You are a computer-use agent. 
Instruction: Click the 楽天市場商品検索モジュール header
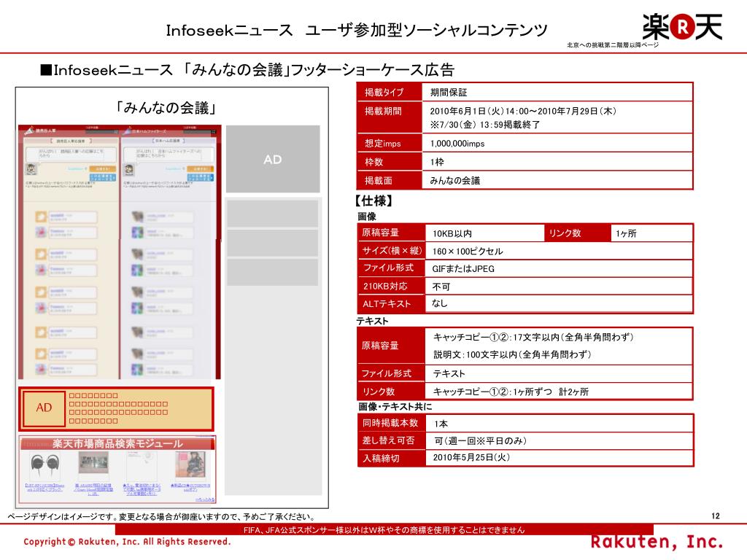[117, 444]
